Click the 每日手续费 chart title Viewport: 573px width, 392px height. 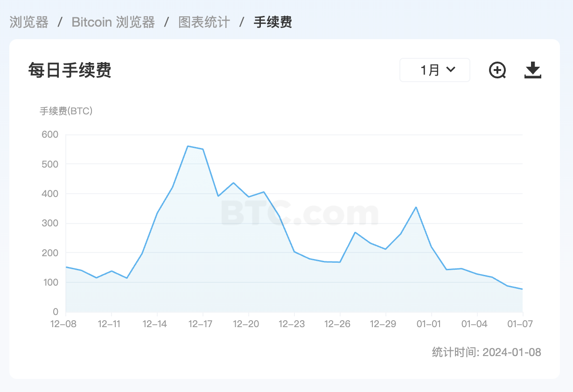[70, 70]
